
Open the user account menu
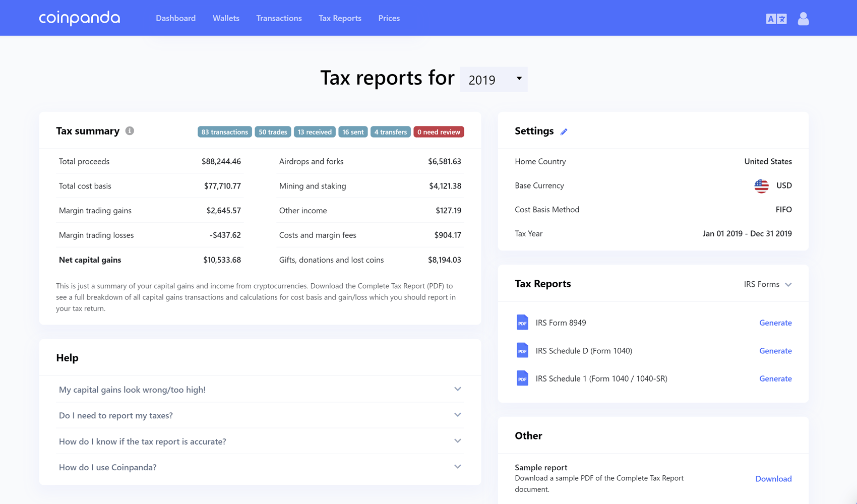tap(803, 18)
